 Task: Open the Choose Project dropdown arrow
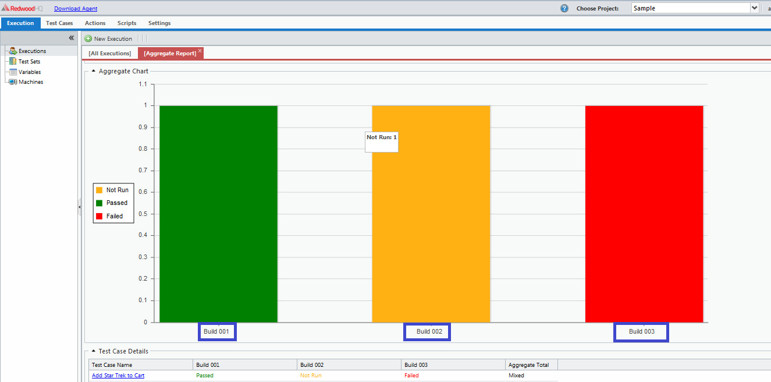click(754, 8)
